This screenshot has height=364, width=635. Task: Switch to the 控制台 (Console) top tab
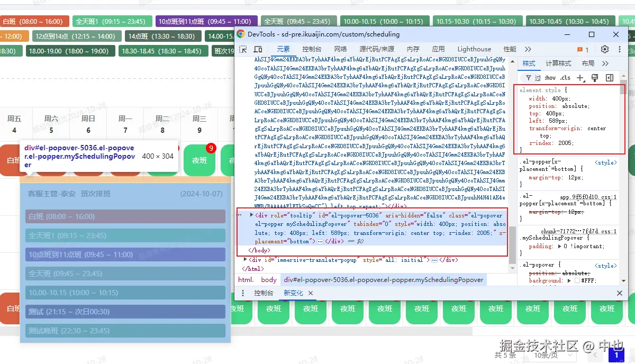click(x=312, y=49)
